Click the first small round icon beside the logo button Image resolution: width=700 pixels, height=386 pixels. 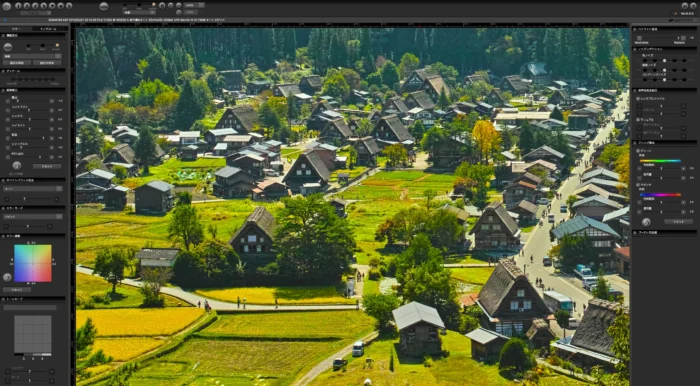pyautogui.click(x=18, y=6)
